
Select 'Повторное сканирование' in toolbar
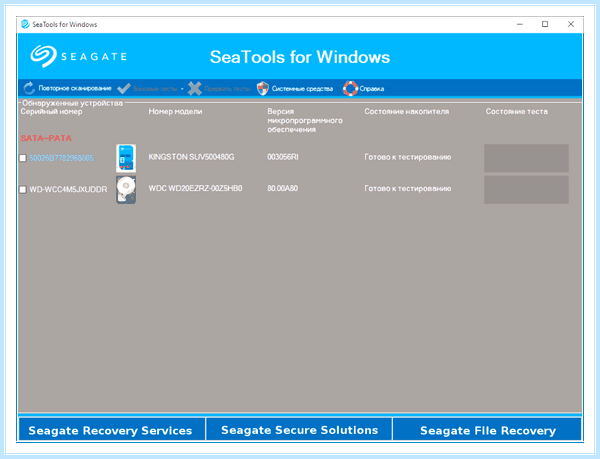click(x=75, y=88)
